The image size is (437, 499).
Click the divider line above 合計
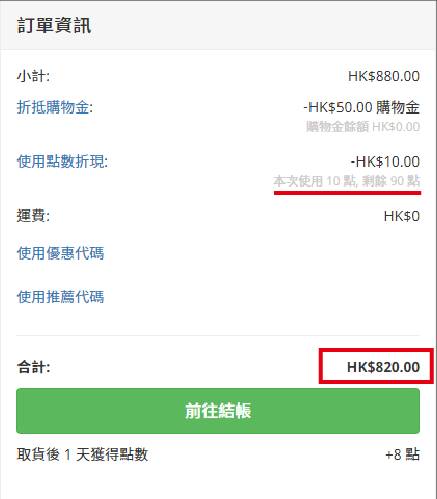218,335
